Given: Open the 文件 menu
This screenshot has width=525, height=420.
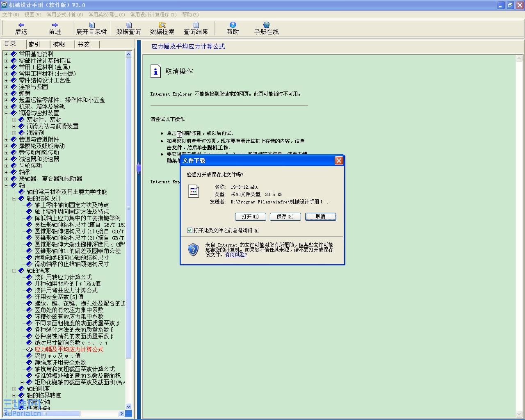Looking at the screenshot, I should point(10,15).
